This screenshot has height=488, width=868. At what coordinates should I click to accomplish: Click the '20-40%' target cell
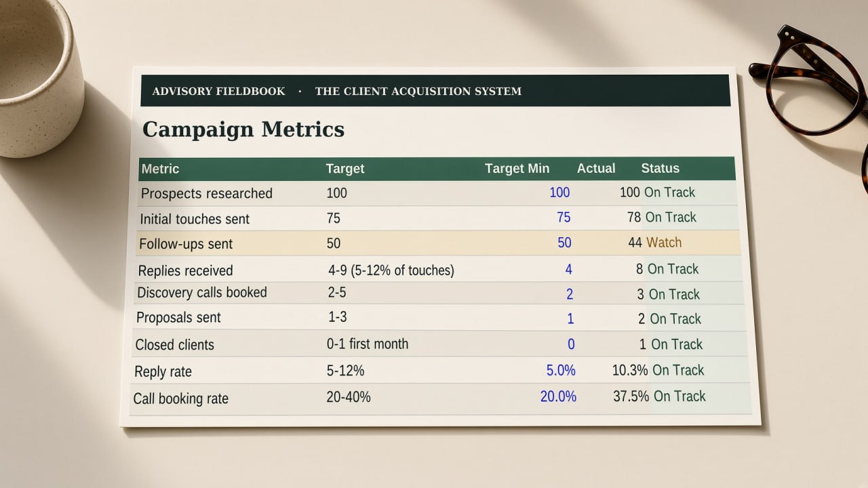tap(349, 397)
